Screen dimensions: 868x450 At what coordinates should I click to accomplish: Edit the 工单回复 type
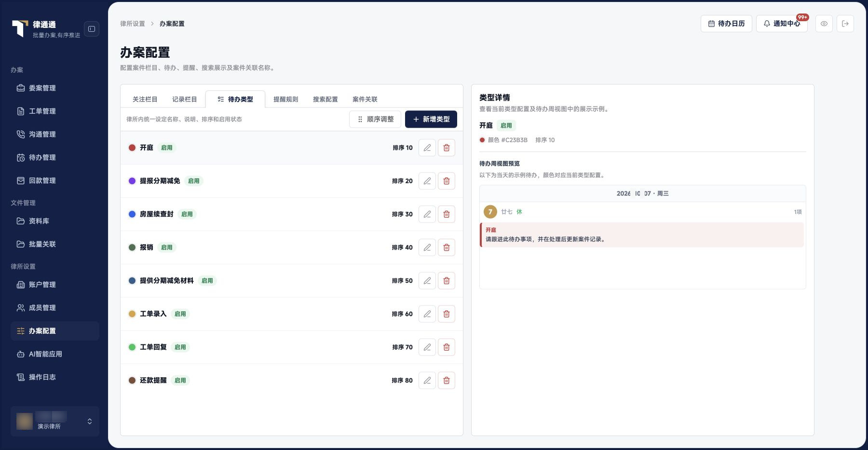pos(427,347)
